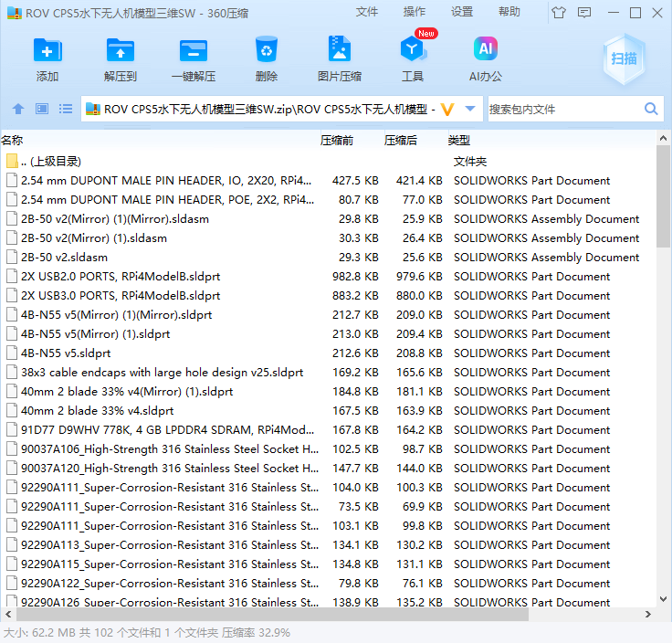Screen dimensions: 672x643
Task: Select the 92290A115_Super-Corrosion-Resistant row
Action: coord(328,564)
